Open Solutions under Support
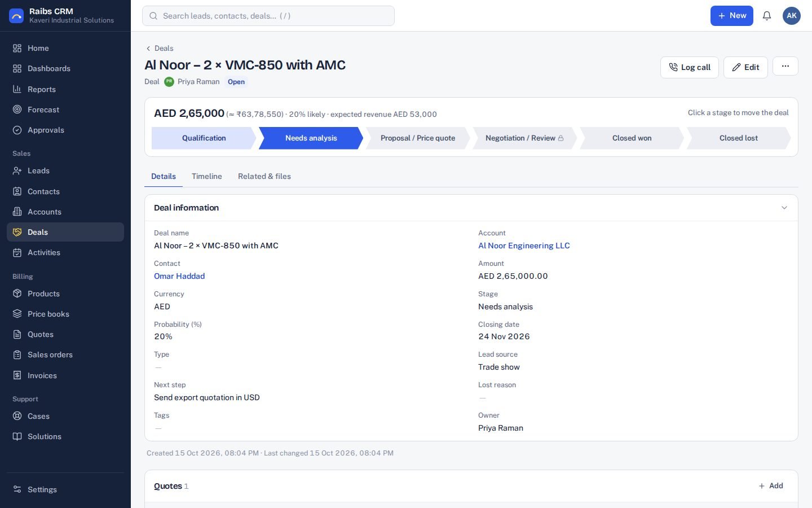 (65, 436)
